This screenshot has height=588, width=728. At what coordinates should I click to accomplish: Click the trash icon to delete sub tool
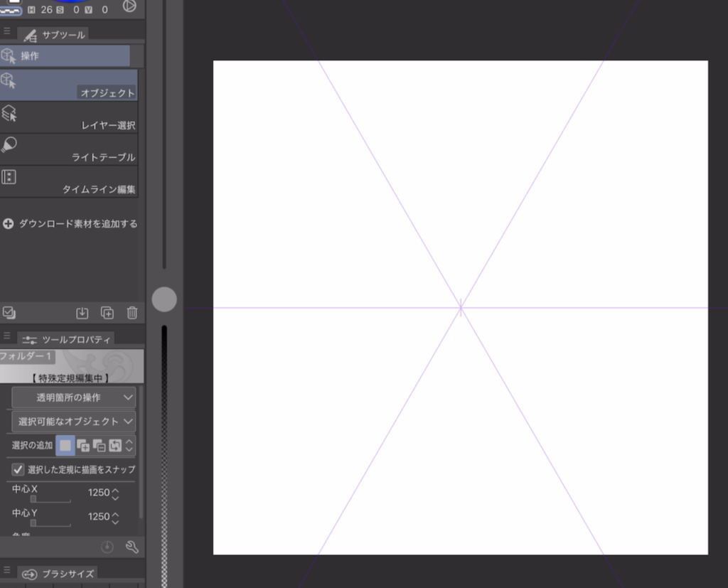click(132, 313)
